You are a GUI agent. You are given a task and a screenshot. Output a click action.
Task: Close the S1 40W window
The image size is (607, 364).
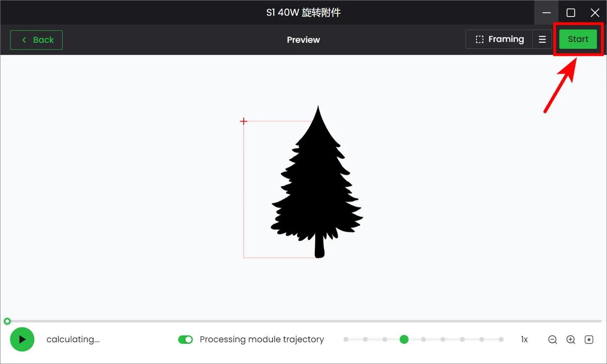(x=595, y=13)
